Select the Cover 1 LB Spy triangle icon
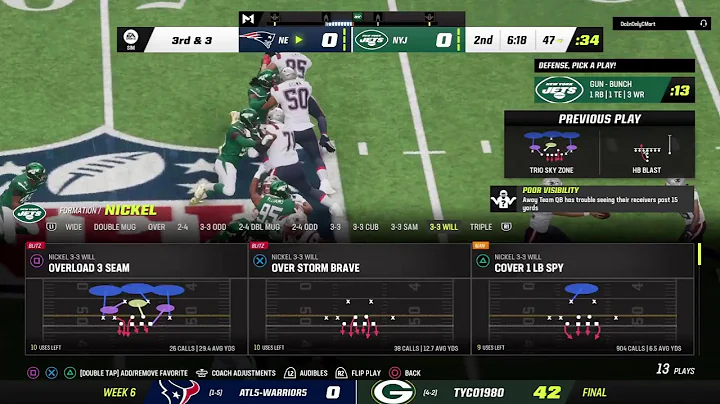This screenshot has width=720, height=404. click(x=483, y=261)
